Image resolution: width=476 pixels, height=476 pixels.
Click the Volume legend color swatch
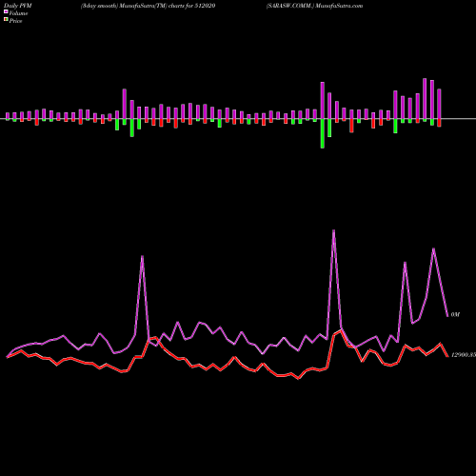(6, 11)
